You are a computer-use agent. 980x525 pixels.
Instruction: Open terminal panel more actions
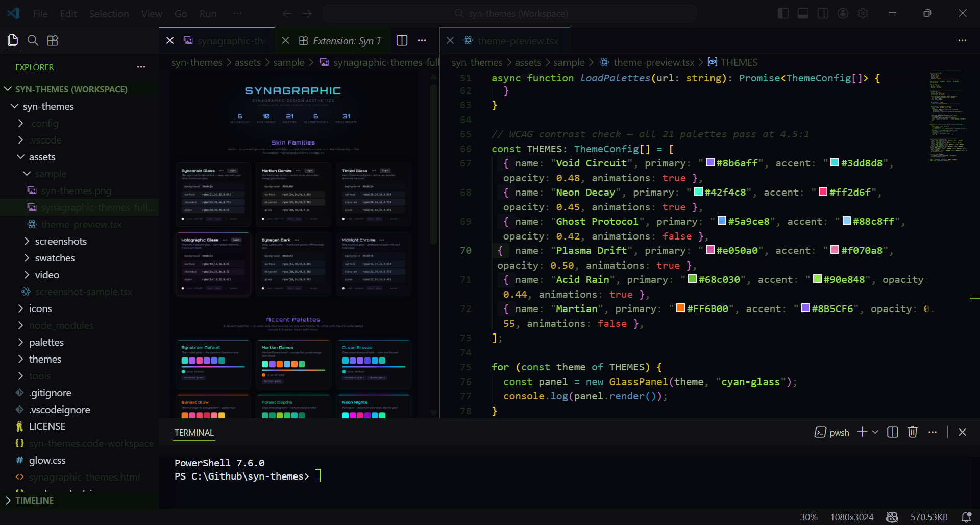[x=933, y=432]
